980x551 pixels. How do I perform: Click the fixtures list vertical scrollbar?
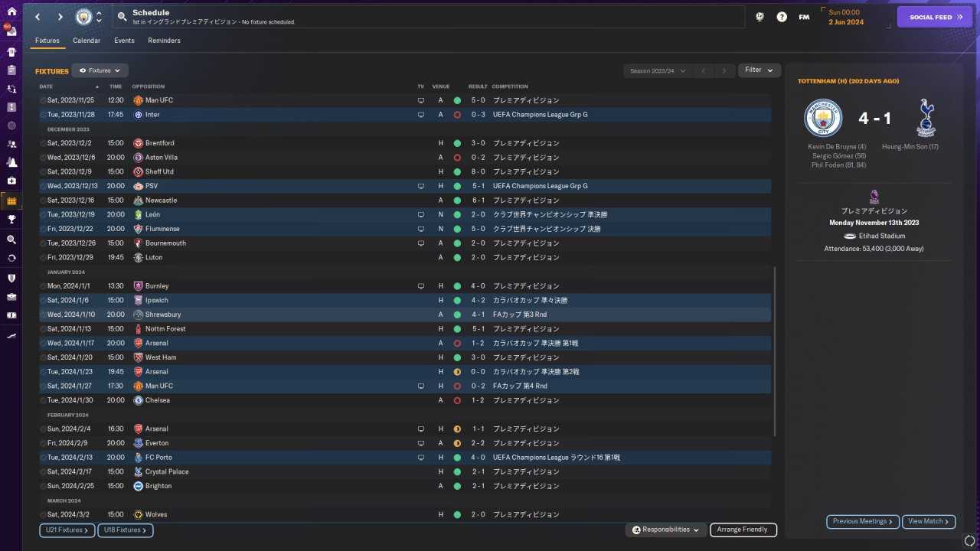click(776, 352)
